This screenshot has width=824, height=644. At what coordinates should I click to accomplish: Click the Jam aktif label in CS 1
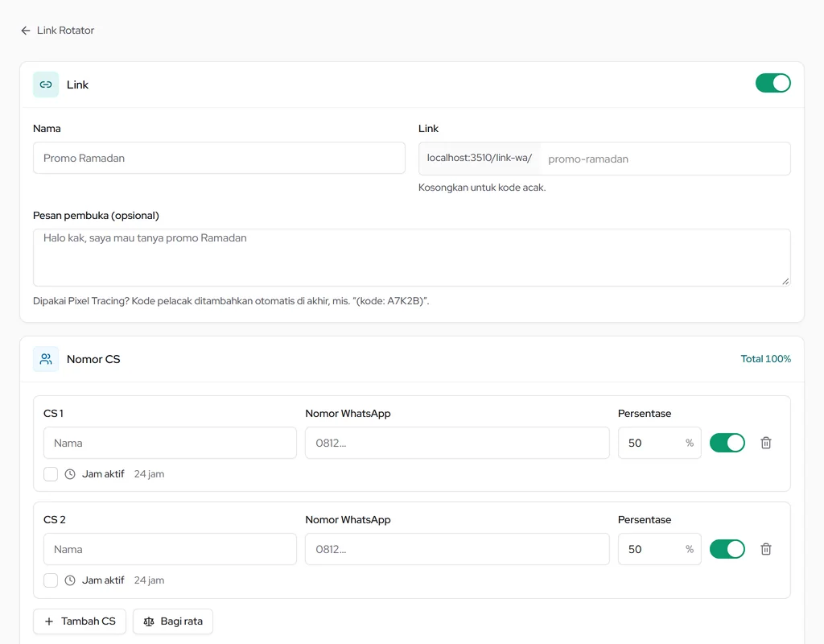[103, 474]
